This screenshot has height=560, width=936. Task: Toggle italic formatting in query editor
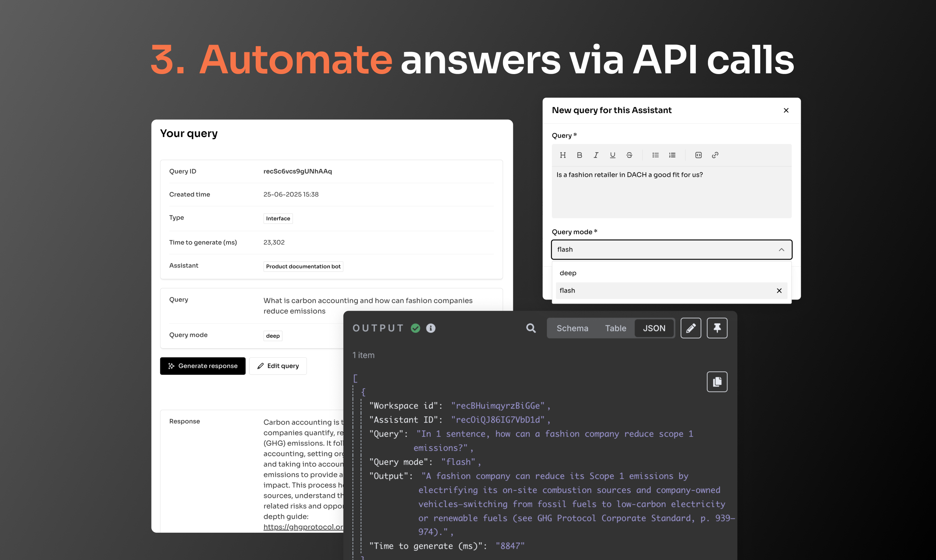(596, 155)
